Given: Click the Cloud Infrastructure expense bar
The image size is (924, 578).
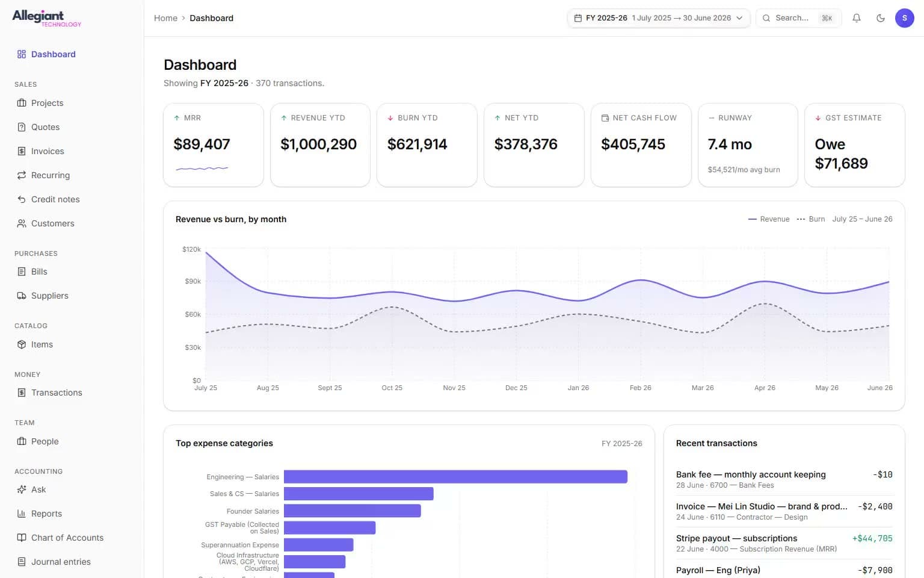Looking at the screenshot, I should [315, 562].
